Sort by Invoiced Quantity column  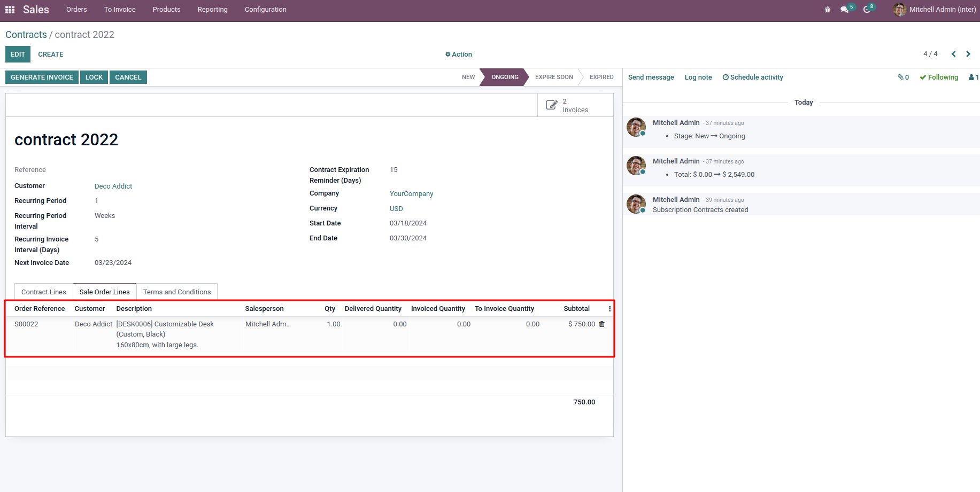438,309
